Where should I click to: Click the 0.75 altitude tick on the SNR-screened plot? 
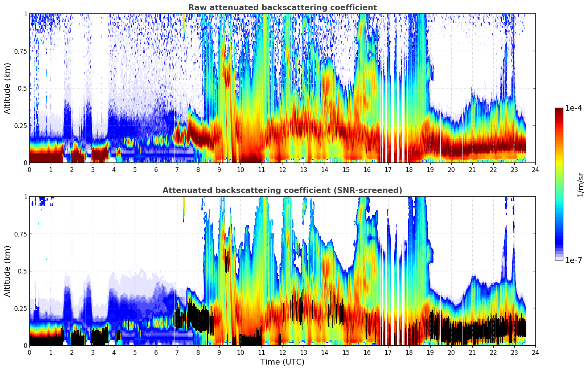click(21, 234)
